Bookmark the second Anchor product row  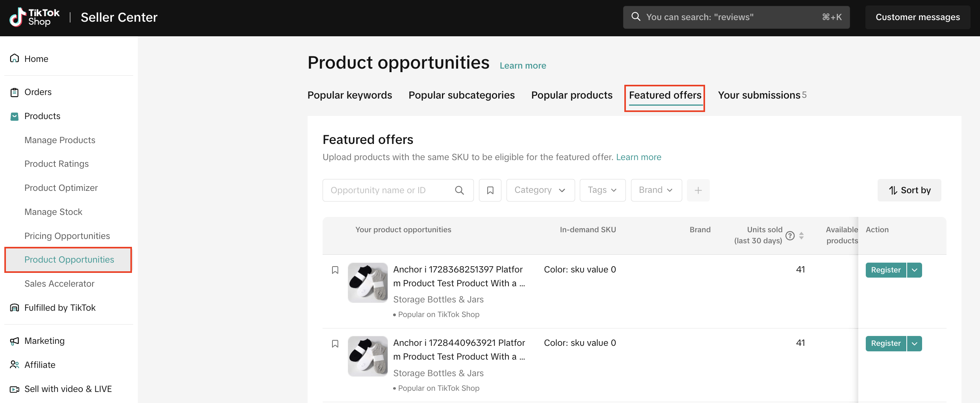coord(335,344)
